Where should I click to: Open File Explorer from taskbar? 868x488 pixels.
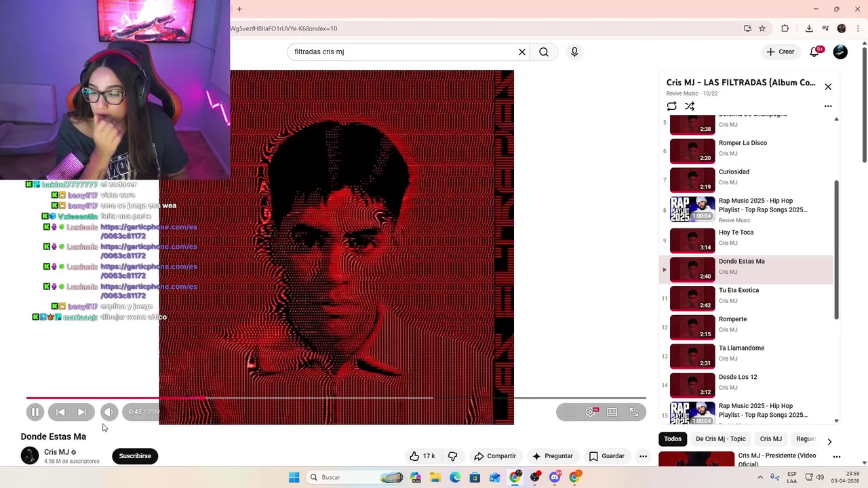click(x=435, y=477)
